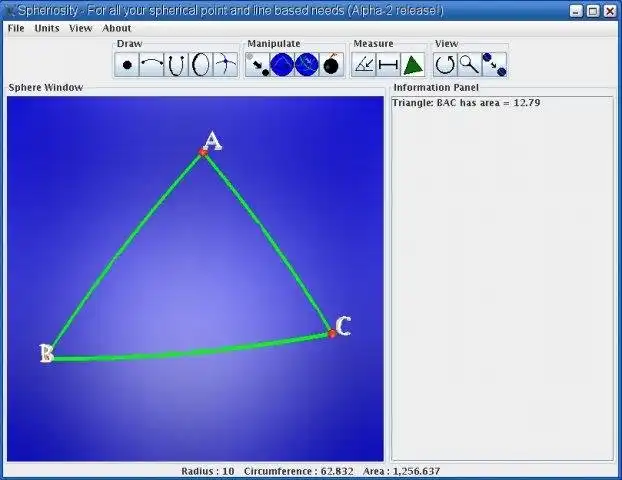Click the first blue sphere manipulate tool
This screenshot has height=480, width=622.
(x=282, y=65)
